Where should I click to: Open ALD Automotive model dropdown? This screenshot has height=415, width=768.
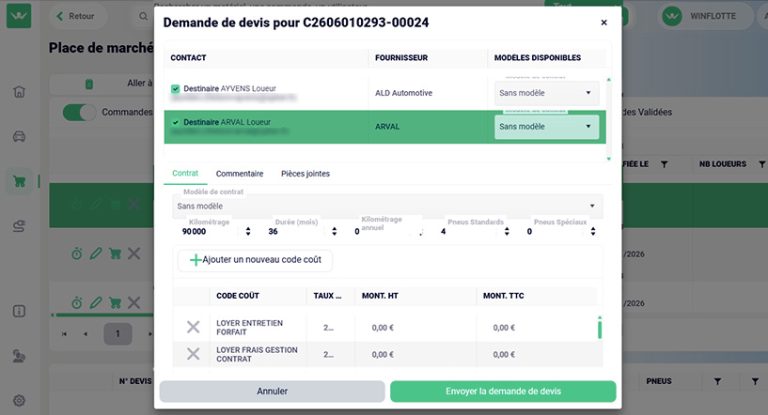547,93
